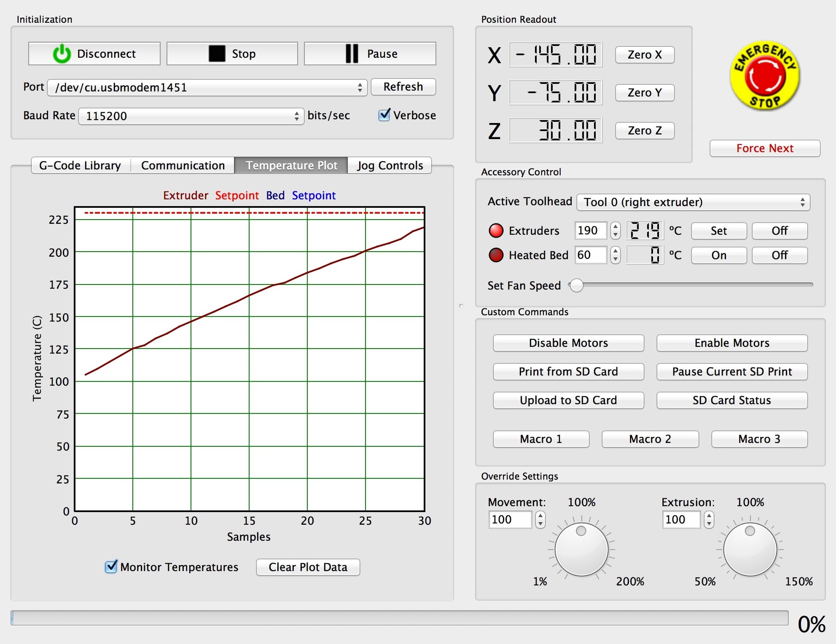
Task: Open the G-Code Library tab
Action: pyautogui.click(x=80, y=166)
